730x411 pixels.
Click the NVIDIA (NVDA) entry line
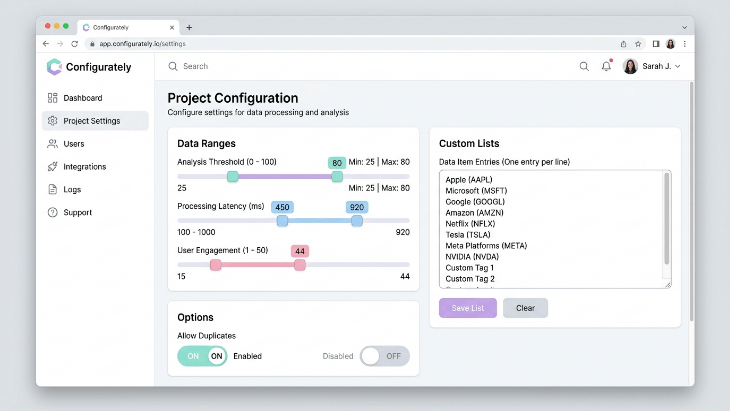tap(472, 257)
